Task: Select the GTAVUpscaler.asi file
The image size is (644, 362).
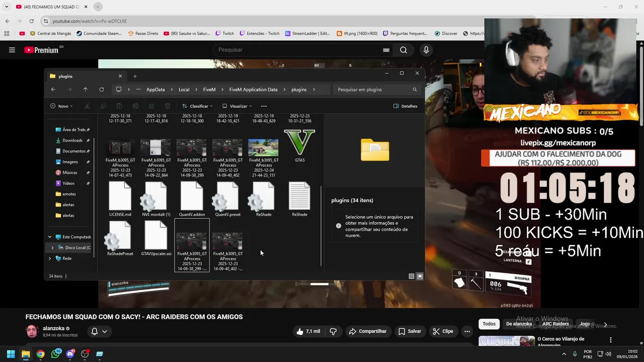Action: click(156, 239)
